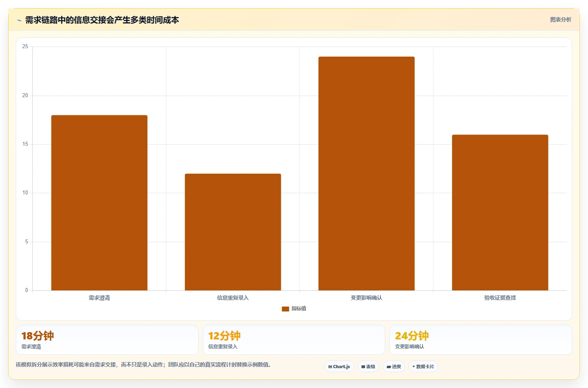
Task: Open the 24分钟 变更影响确认 data card
Action: pos(480,340)
